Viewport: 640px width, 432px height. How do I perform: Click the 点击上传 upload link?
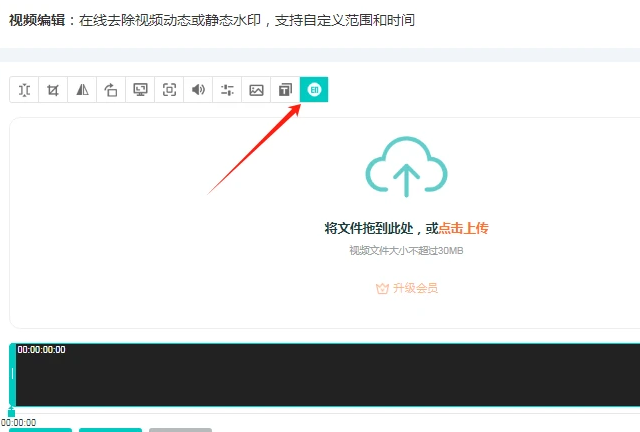[x=463, y=228]
